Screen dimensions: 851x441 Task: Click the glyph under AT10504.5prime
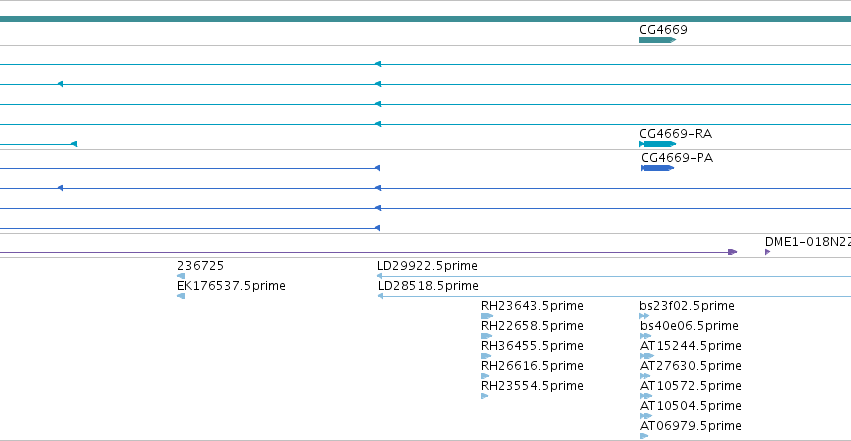pyautogui.click(x=646, y=416)
